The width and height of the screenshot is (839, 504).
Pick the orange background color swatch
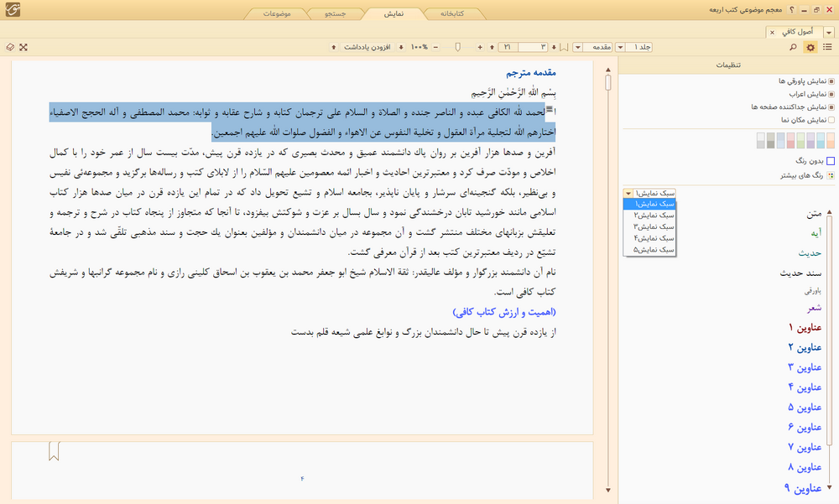point(831,141)
